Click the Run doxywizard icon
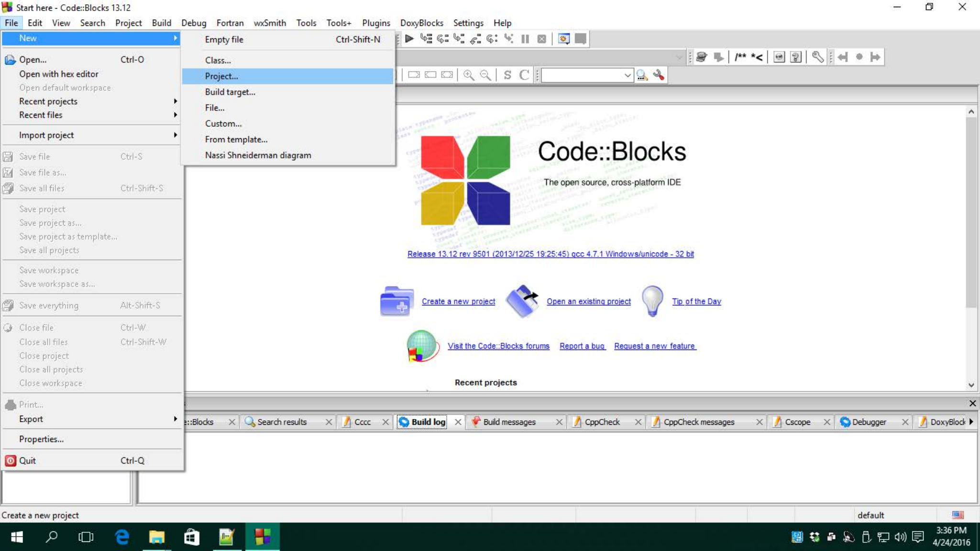 point(702,57)
